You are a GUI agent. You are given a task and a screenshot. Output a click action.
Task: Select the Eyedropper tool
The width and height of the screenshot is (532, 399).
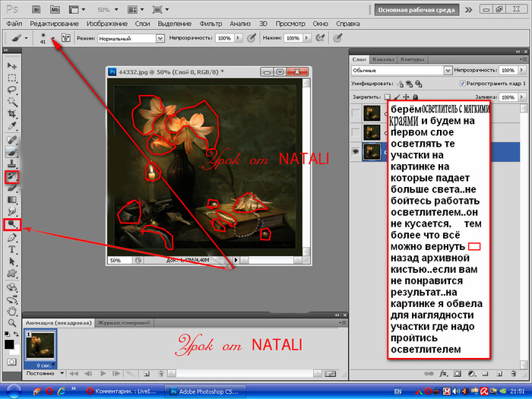[12, 126]
